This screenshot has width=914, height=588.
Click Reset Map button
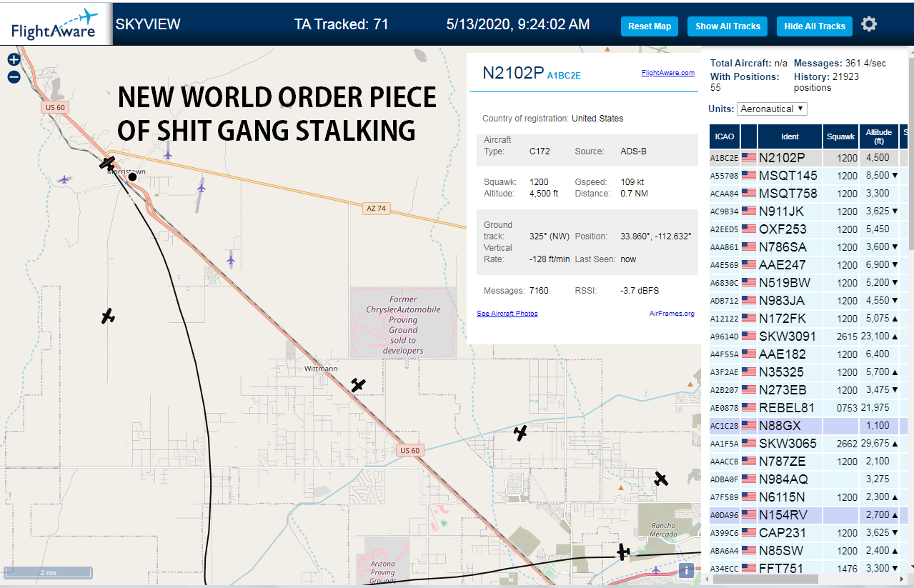(650, 26)
